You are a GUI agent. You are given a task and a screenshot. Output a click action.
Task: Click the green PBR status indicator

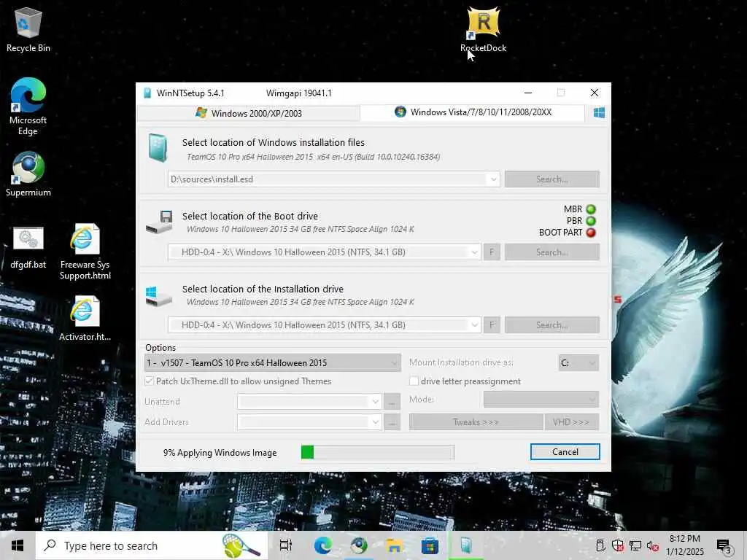pos(591,221)
